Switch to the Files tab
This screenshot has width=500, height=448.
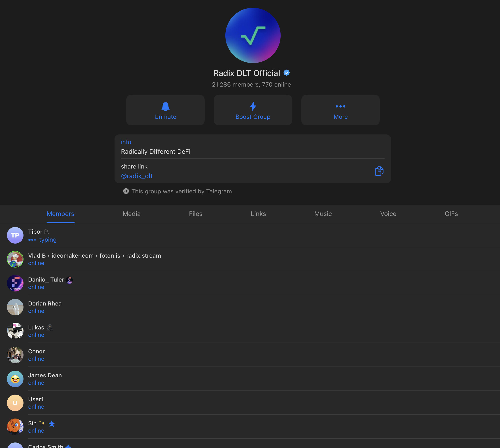pyautogui.click(x=196, y=214)
